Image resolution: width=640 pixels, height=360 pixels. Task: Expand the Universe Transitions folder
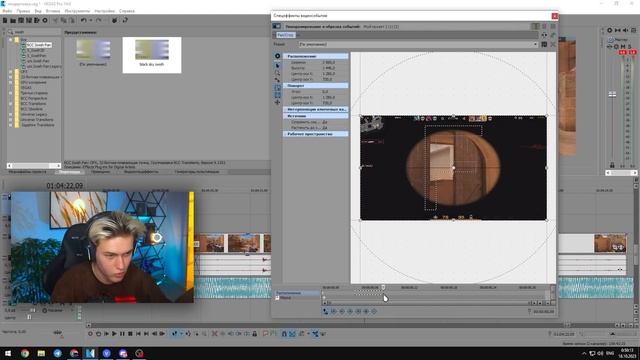pos(11,120)
